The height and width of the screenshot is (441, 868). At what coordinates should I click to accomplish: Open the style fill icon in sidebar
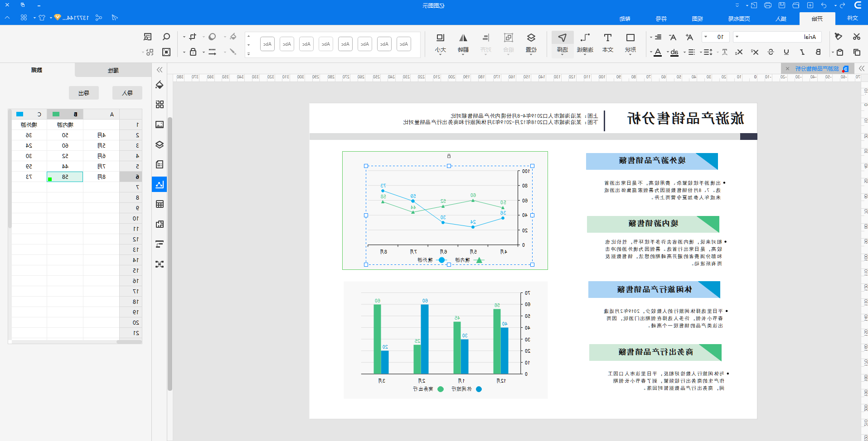tap(160, 85)
